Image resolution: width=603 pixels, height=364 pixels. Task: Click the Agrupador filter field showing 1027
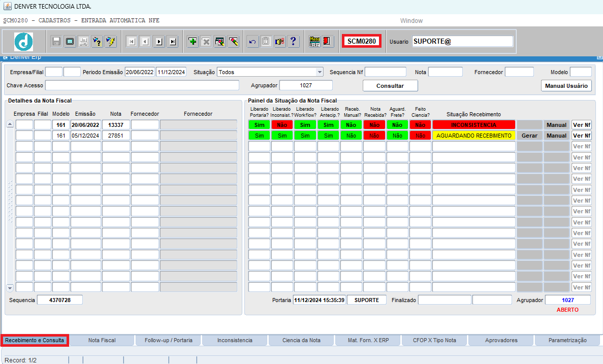pyautogui.click(x=306, y=85)
